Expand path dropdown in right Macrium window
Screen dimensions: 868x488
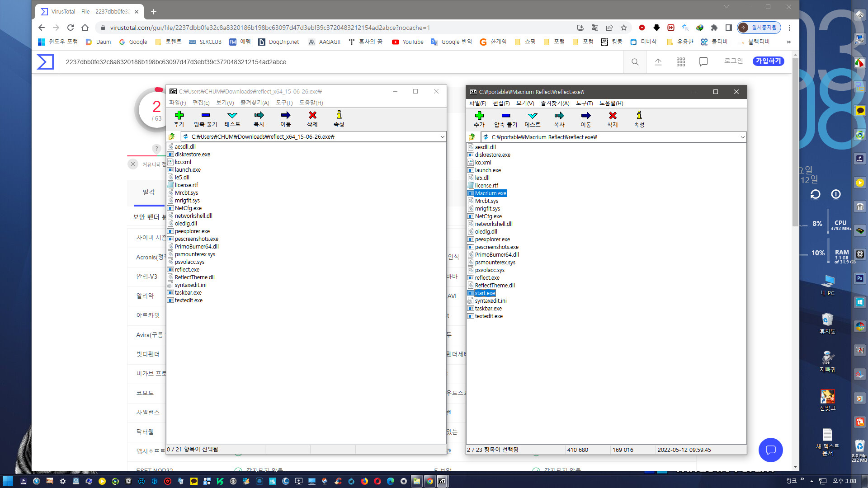click(x=742, y=137)
